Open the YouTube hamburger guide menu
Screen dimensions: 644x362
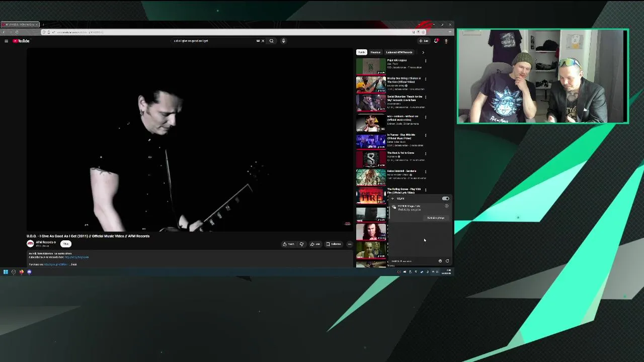pyautogui.click(x=6, y=41)
